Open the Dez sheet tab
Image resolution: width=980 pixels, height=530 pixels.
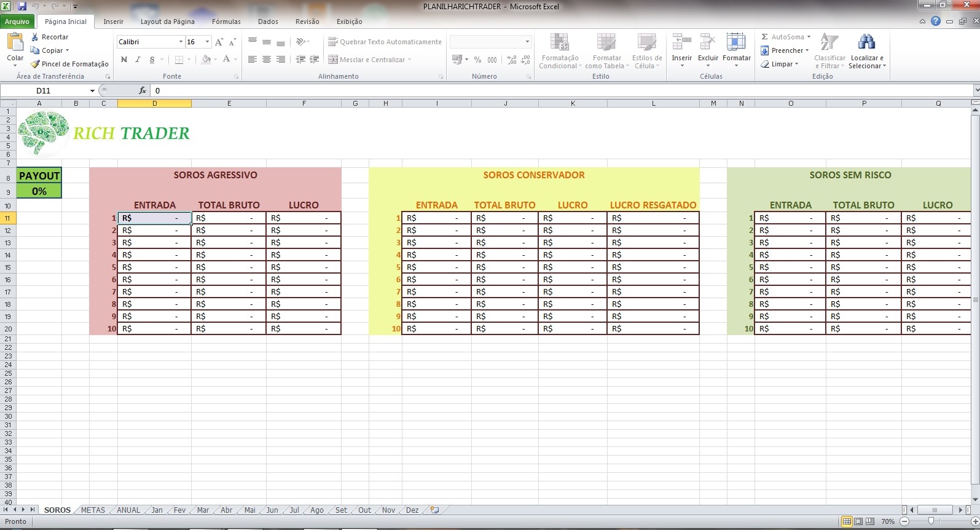pos(412,510)
